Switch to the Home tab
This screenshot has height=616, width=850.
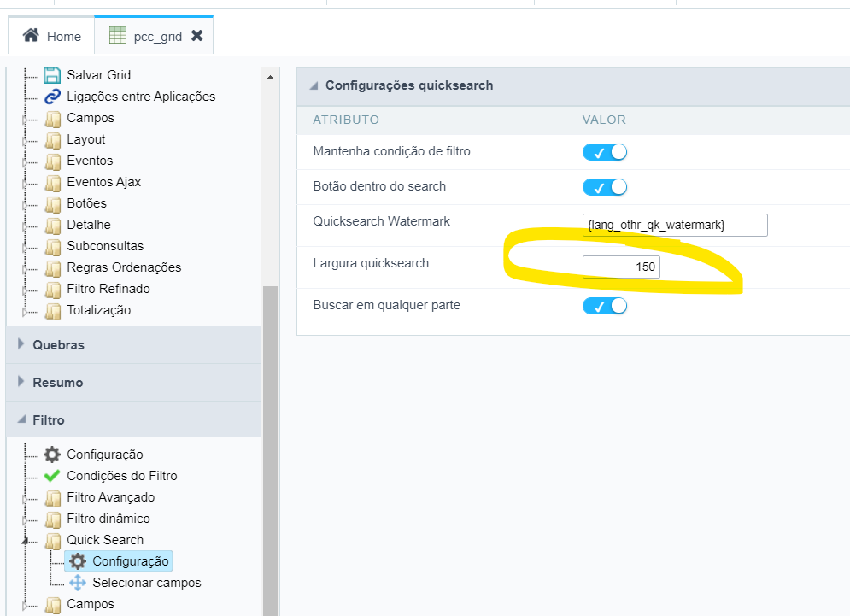52,36
